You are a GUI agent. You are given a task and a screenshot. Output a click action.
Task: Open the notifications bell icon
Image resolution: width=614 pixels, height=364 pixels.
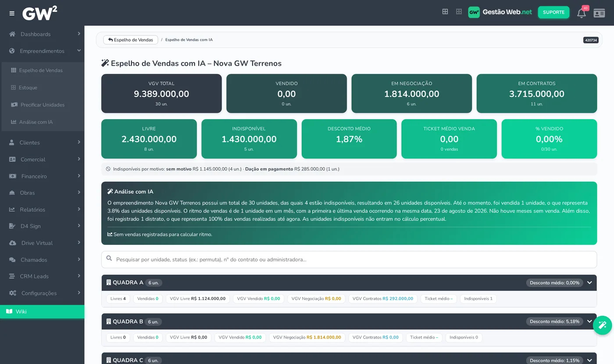click(x=582, y=13)
